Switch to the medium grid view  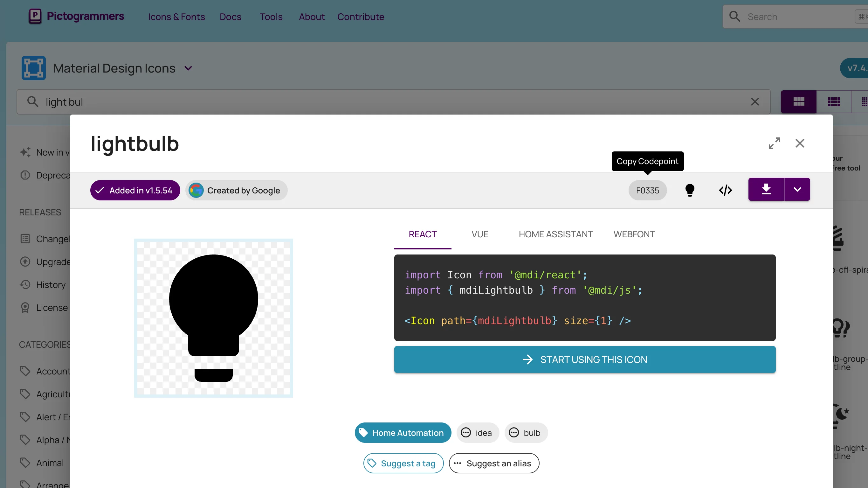coord(834,102)
